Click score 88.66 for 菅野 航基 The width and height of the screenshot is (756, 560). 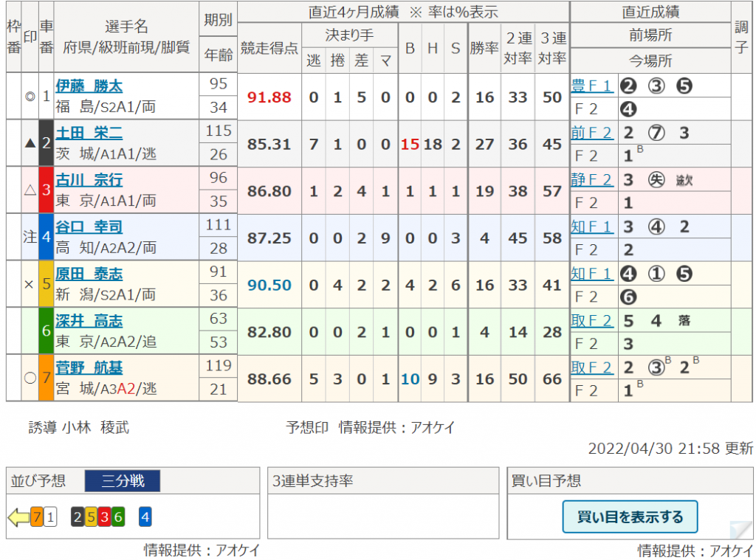(x=269, y=378)
